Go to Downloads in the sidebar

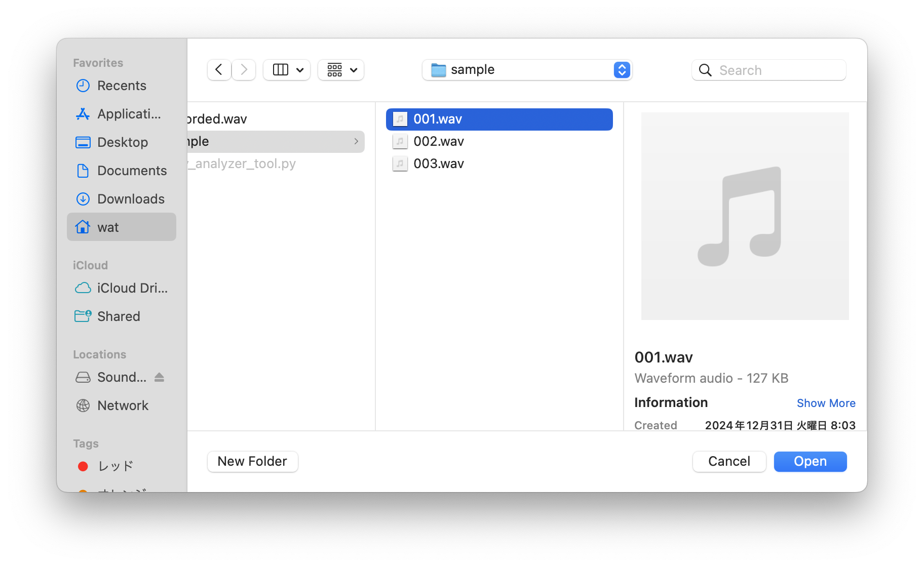[x=131, y=199]
